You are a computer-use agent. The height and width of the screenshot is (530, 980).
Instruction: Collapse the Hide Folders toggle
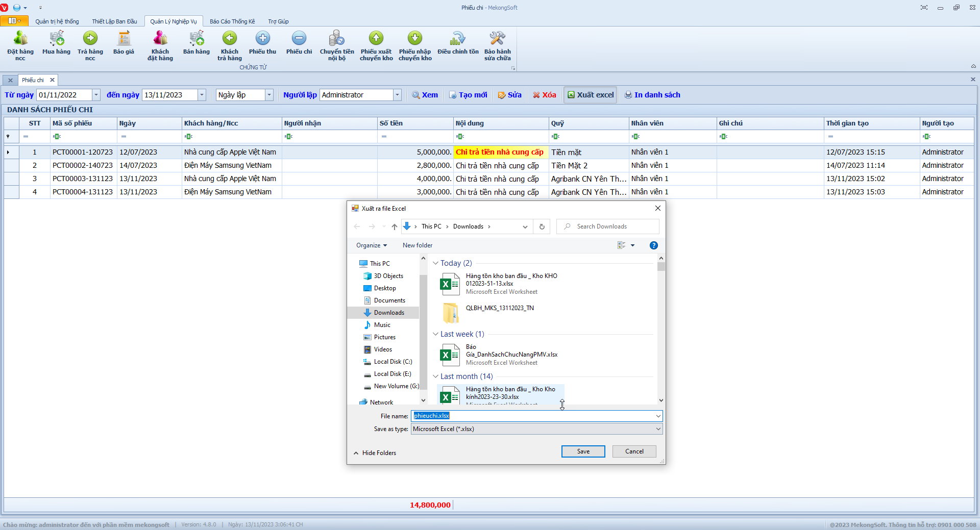(x=375, y=453)
